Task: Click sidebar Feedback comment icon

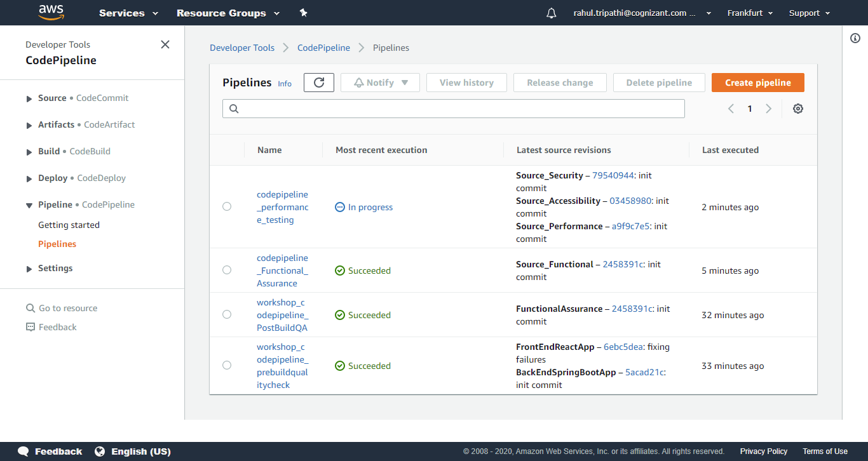Action: [x=31, y=327]
